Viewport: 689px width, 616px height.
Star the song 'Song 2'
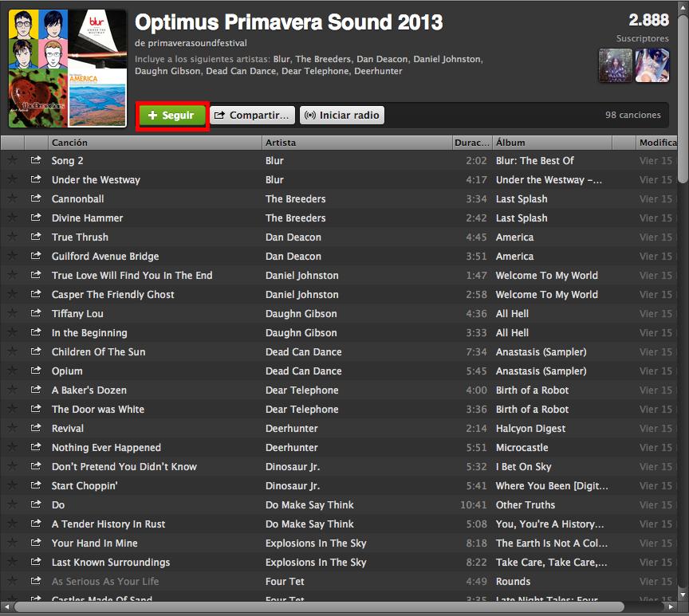point(12,160)
